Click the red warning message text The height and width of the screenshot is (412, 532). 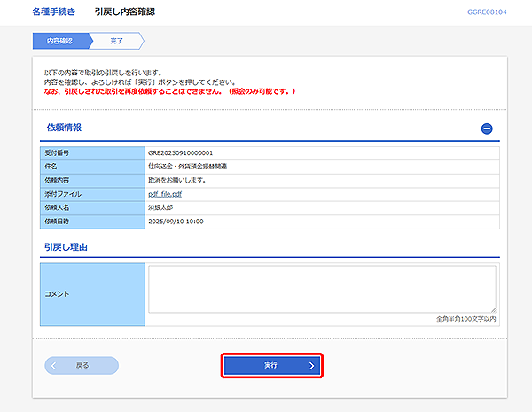[169, 91]
